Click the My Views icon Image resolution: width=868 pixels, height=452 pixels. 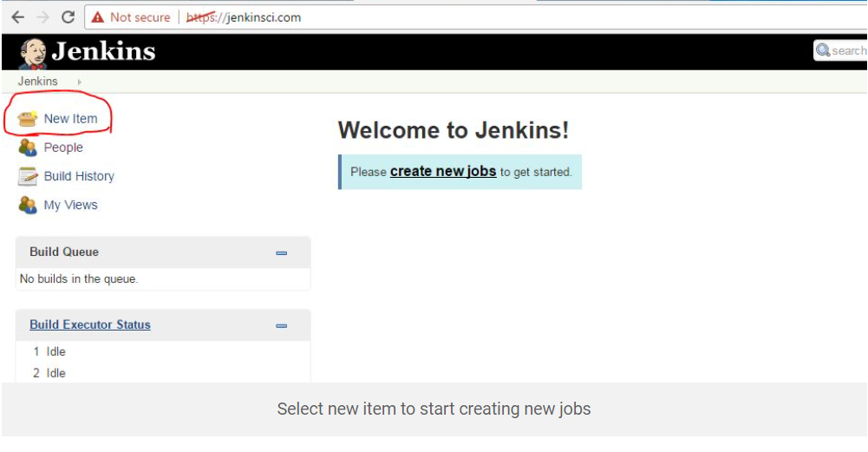tap(27, 205)
